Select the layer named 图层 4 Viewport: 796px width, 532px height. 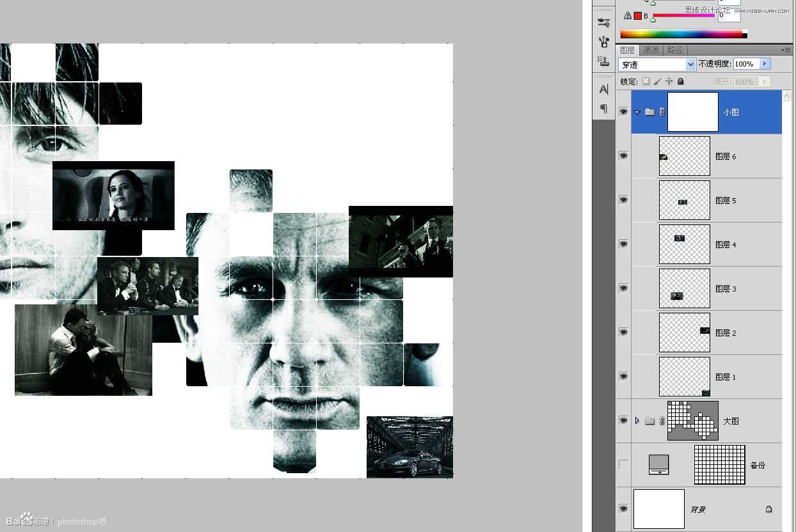click(726, 245)
